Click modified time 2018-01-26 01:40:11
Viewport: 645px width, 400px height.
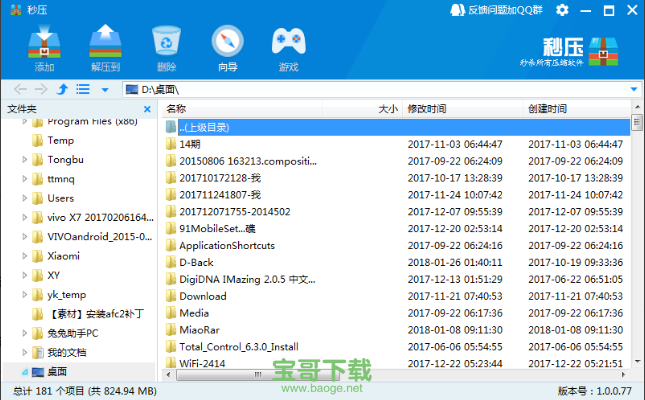point(455,262)
